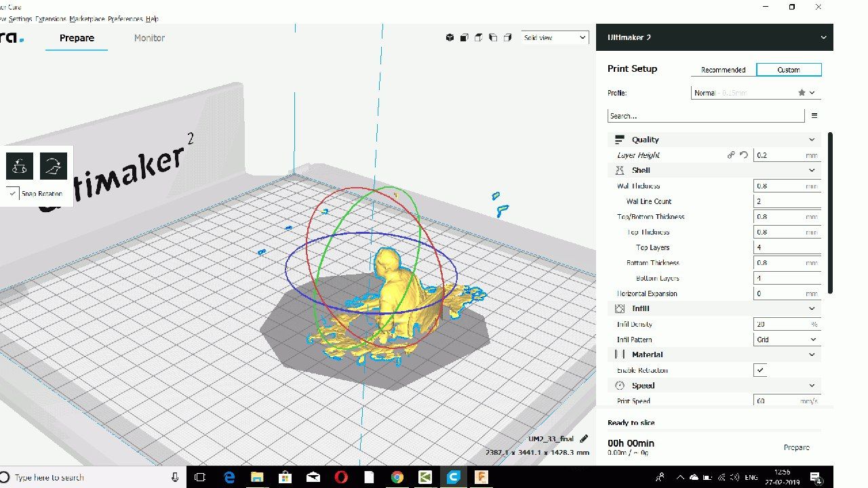Click the Prepare slice button
The image size is (868, 488).
(x=797, y=447)
